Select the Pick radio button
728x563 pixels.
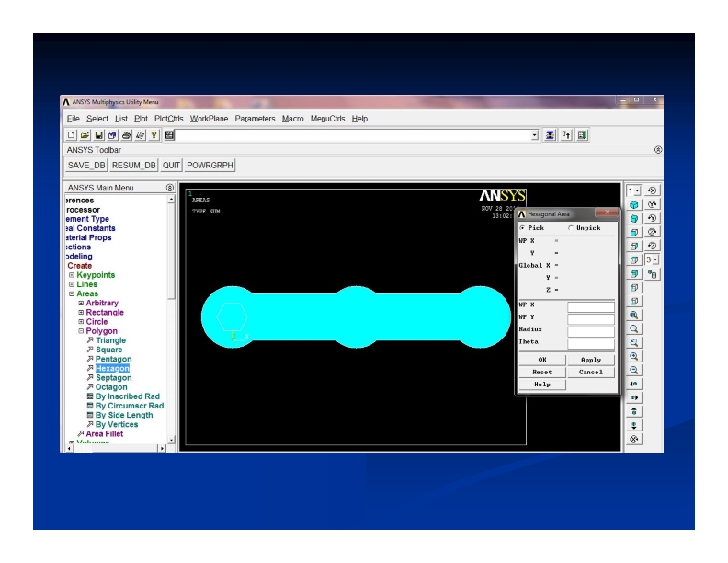point(523,228)
